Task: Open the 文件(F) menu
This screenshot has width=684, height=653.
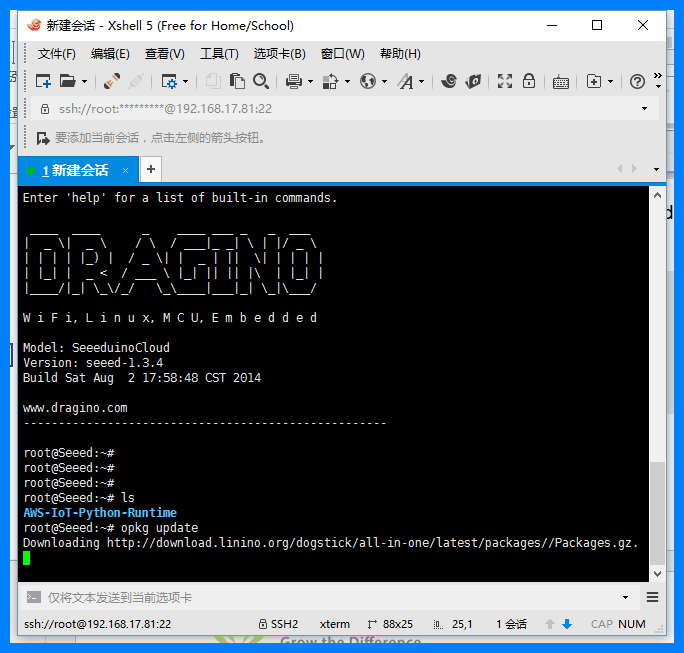Action: (x=57, y=54)
